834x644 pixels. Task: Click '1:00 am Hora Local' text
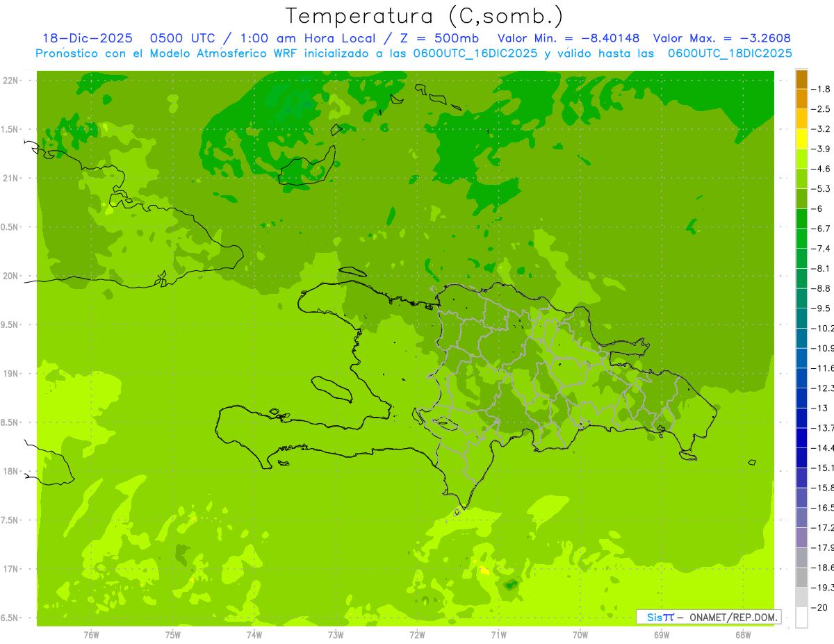306,38
